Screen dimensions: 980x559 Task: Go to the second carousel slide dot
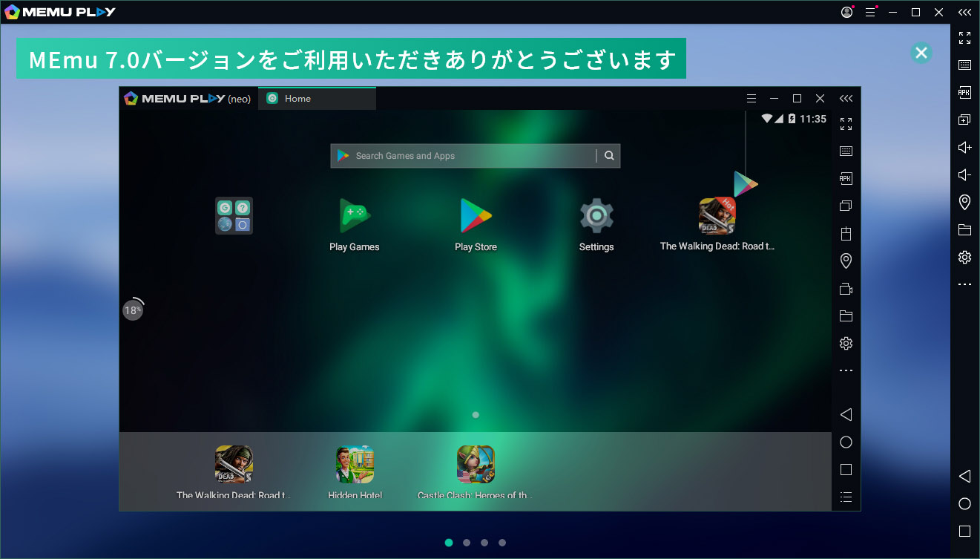[467, 543]
